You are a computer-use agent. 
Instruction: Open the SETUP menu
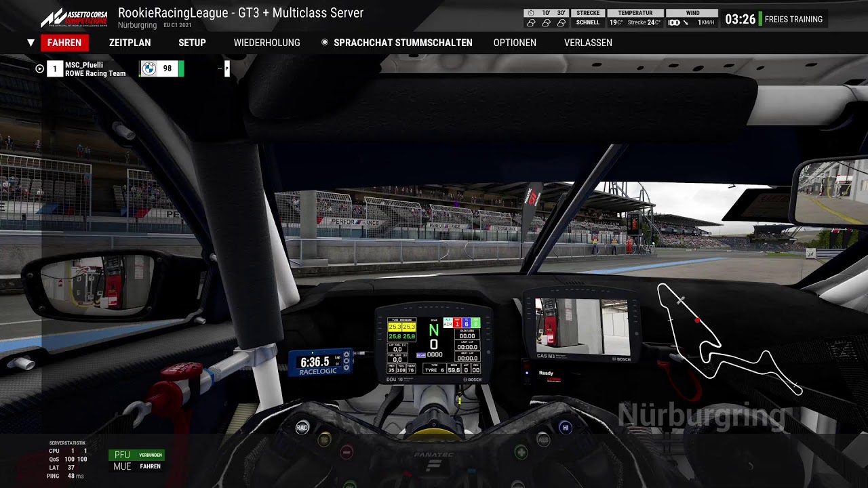[192, 43]
